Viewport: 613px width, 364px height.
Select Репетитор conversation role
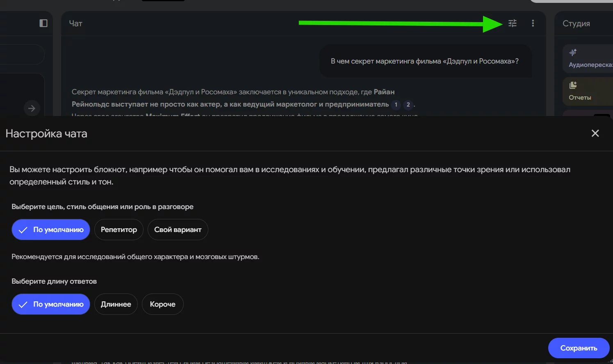119,230
